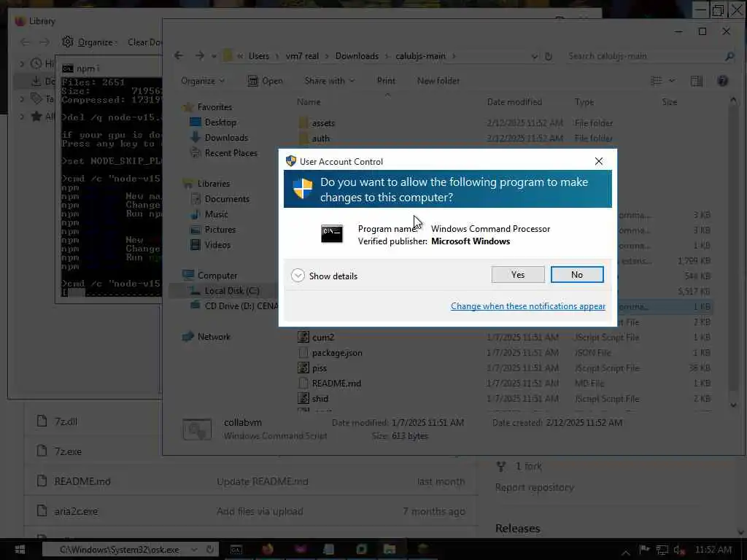The image size is (747, 560).
Task: Click the collabvm preview thumbnail
Action: click(197, 429)
